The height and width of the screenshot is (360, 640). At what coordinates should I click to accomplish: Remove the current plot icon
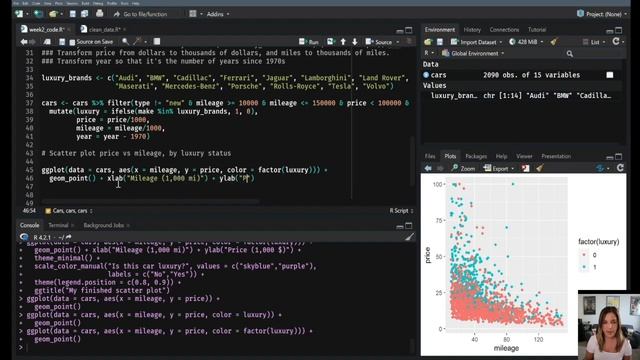(525, 168)
